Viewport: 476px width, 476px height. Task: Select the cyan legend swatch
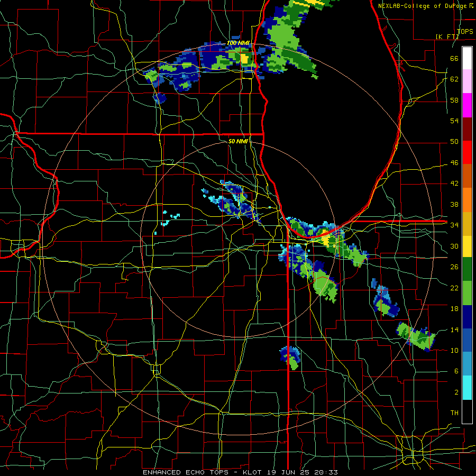pyautogui.click(x=467, y=388)
